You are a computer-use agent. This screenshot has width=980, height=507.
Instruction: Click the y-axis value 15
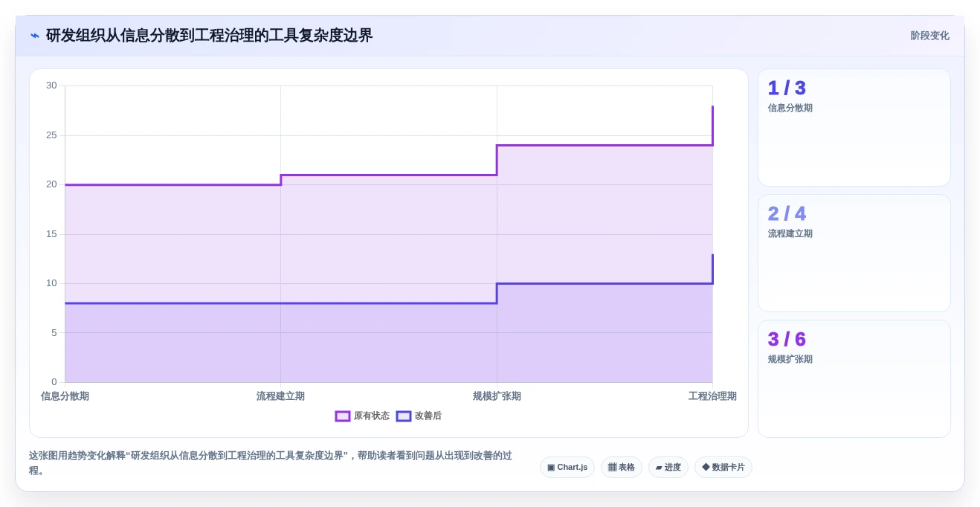51,234
